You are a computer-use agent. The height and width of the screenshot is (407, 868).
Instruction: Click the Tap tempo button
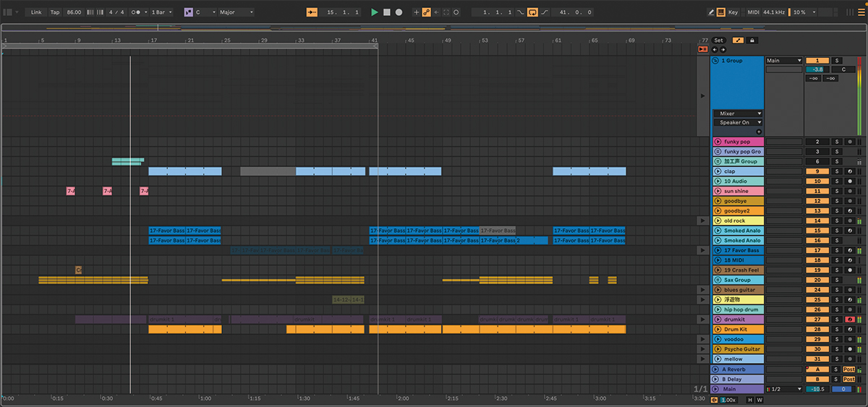pyautogui.click(x=55, y=12)
